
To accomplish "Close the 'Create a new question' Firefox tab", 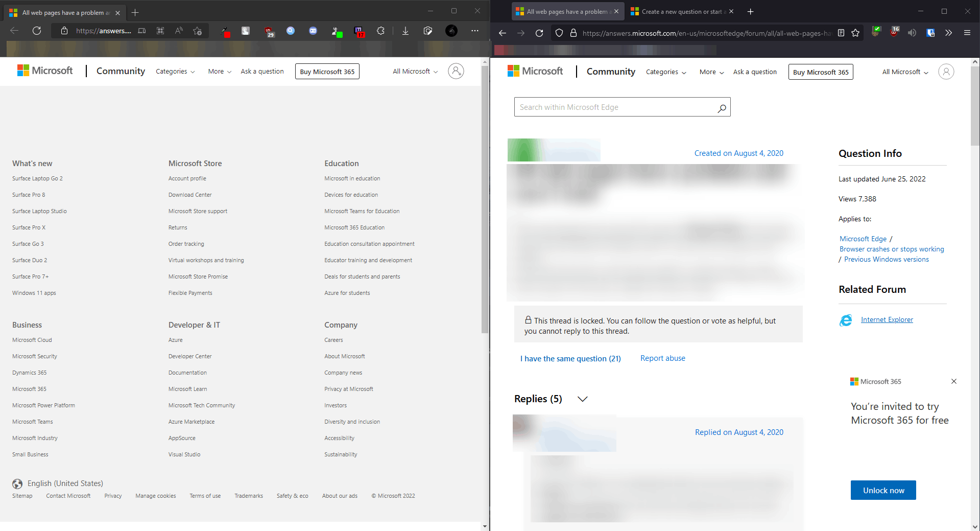I will [x=731, y=11].
